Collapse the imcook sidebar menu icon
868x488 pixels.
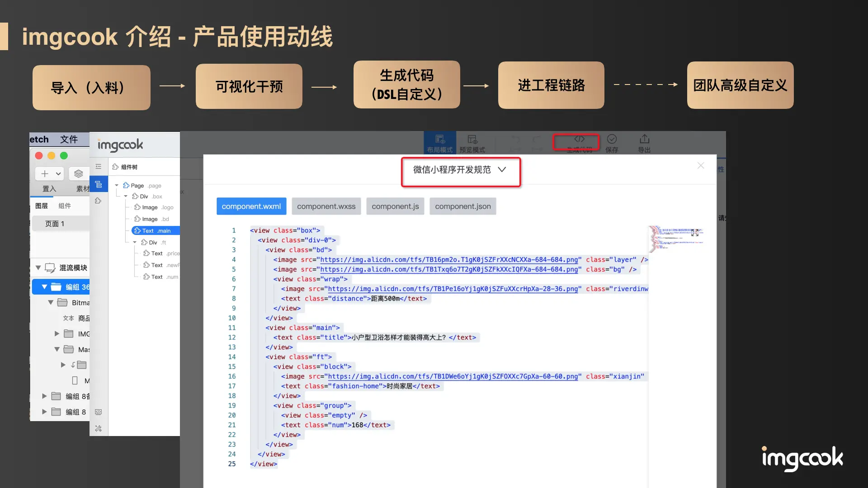point(99,167)
